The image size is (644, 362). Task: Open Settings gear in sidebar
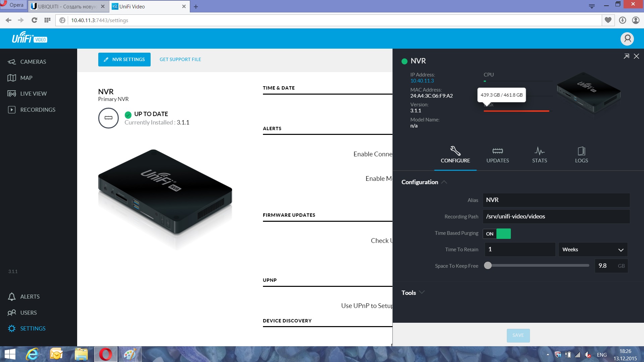27,328
